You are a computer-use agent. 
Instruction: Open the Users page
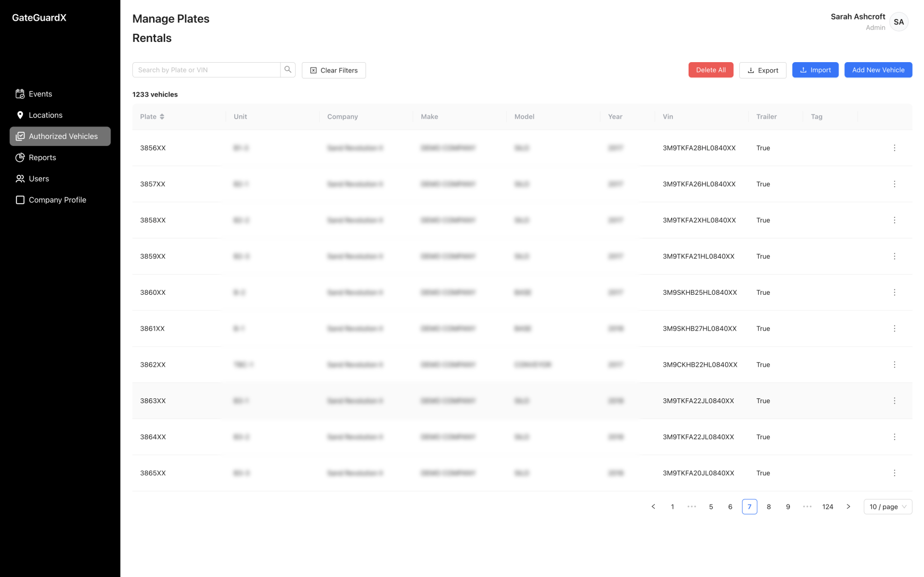pos(39,179)
